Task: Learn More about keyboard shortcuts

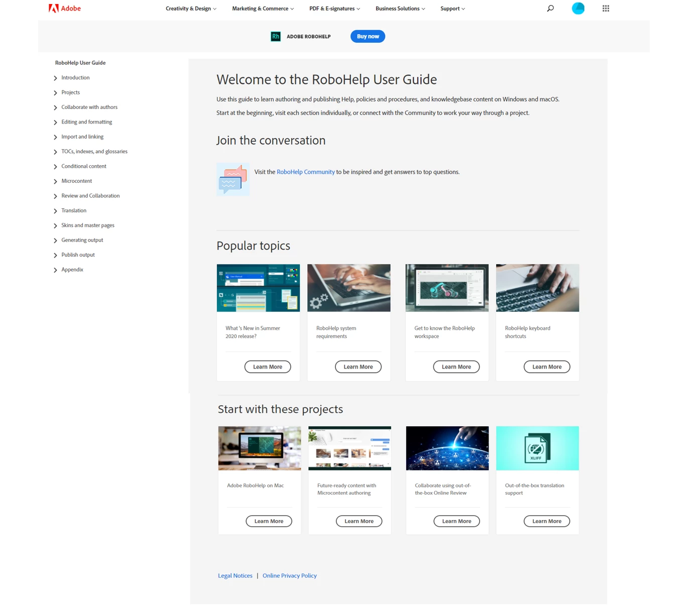Action: pyautogui.click(x=547, y=367)
